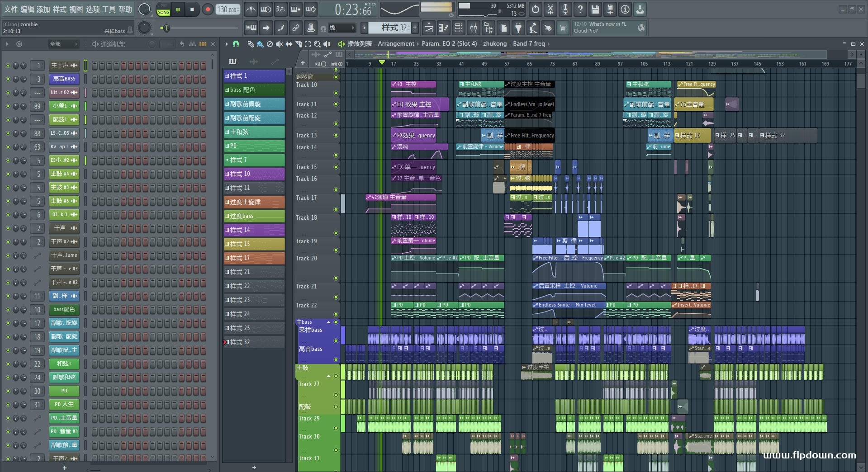Image resolution: width=868 pixels, height=472 pixels.
Task: Open the mixer window icon
Action: tap(473, 28)
